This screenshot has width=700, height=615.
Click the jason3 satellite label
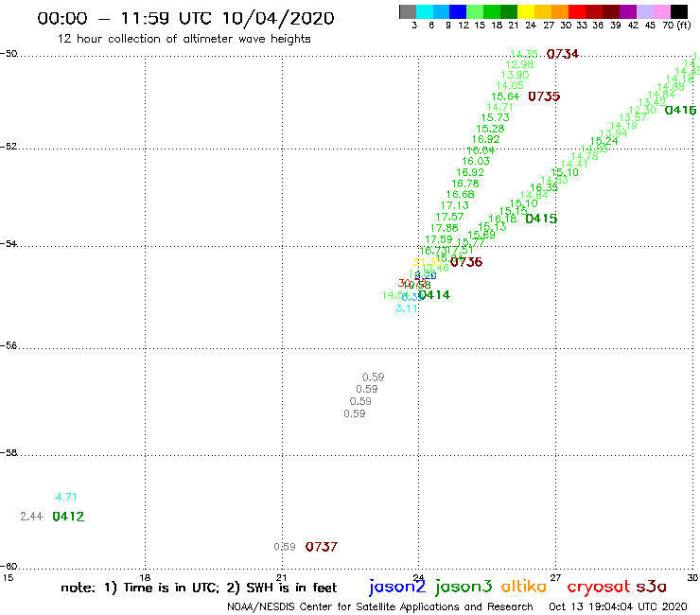[x=464, y=587]
